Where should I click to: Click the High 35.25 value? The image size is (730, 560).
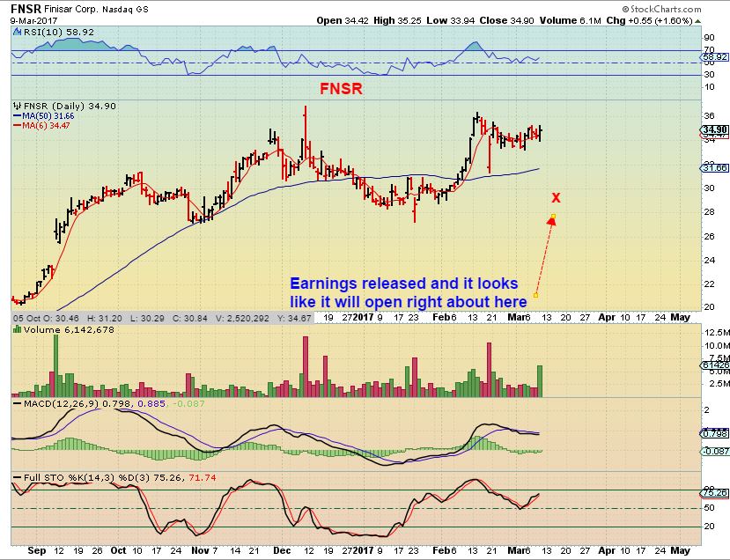(396, 20)
